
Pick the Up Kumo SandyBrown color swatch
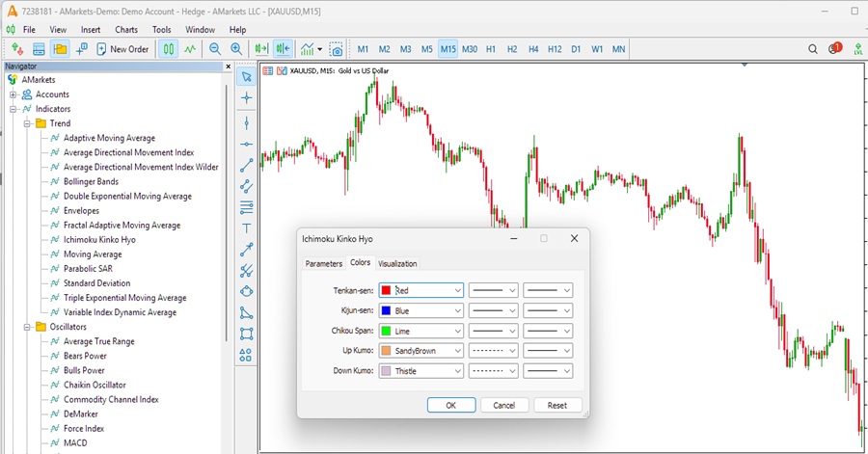point(386,351)
